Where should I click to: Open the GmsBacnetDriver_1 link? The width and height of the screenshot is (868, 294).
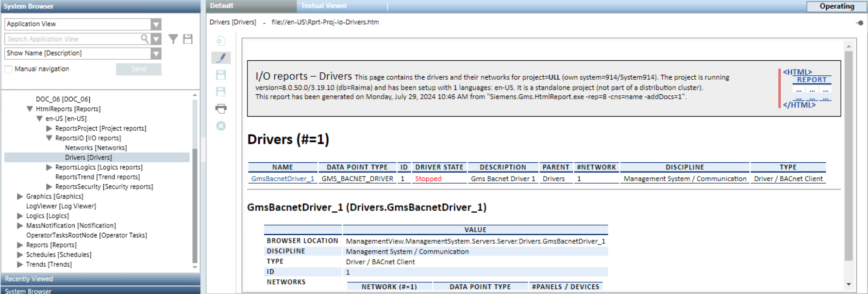[x=283, y=179]
